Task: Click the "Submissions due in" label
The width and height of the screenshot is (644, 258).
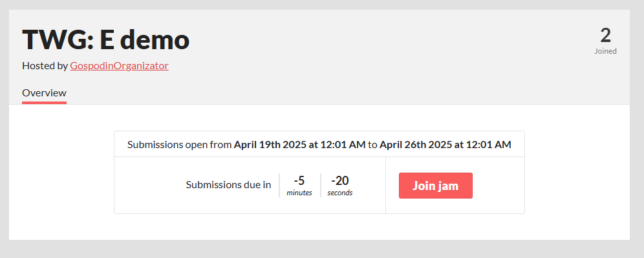Action: pyautogui.click(x=228, y=185)
